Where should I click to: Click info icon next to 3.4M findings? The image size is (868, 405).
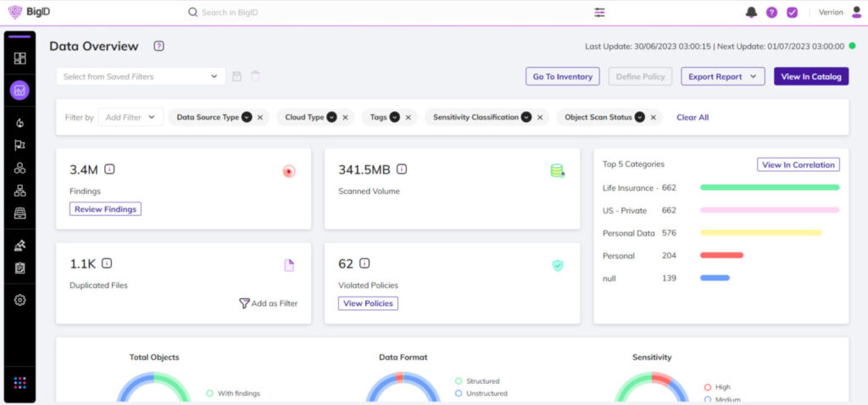tap(109, 169)
